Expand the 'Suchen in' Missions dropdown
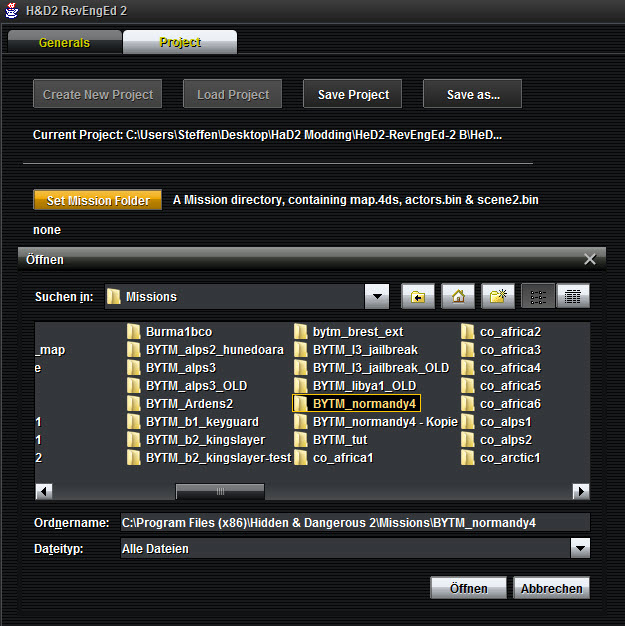The height and width of the screenshot is (626, 625). (x=377, y=296)
